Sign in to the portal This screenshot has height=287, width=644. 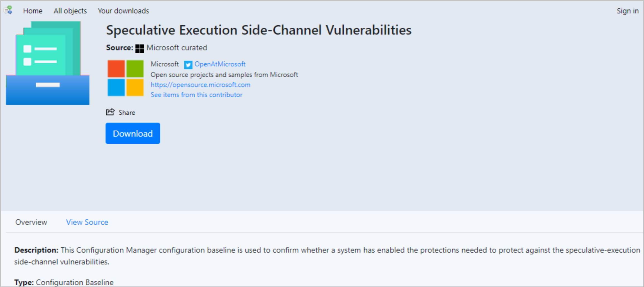point(628,11)
